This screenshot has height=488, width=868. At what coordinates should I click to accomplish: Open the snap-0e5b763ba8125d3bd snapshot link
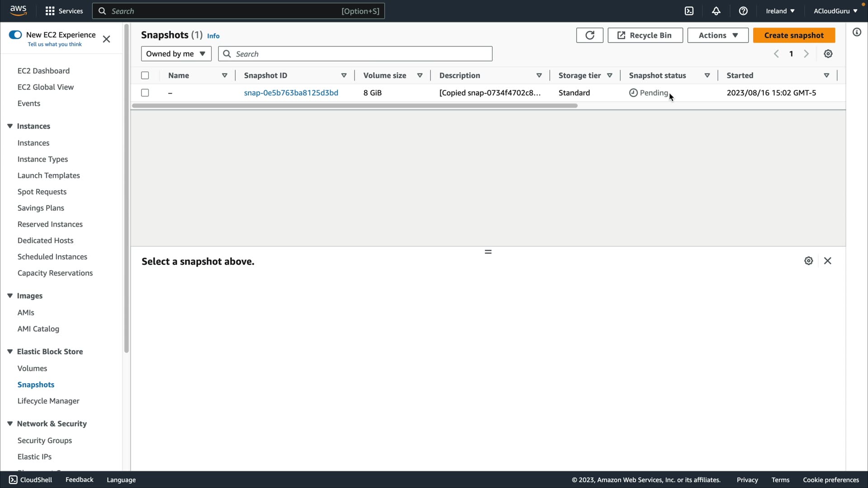[291, 93]
